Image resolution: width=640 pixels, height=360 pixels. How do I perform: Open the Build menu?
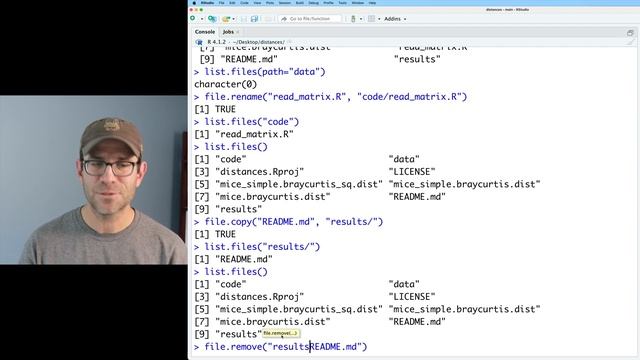tap(300, 3)
